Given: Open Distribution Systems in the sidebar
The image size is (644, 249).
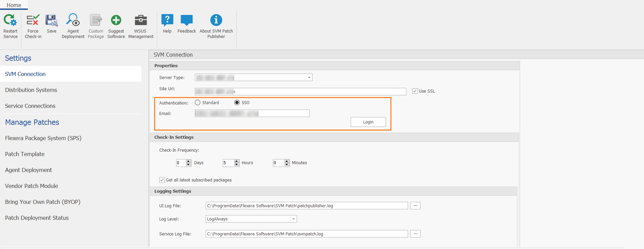Looking at the screenshot, I should click(31, 90).
